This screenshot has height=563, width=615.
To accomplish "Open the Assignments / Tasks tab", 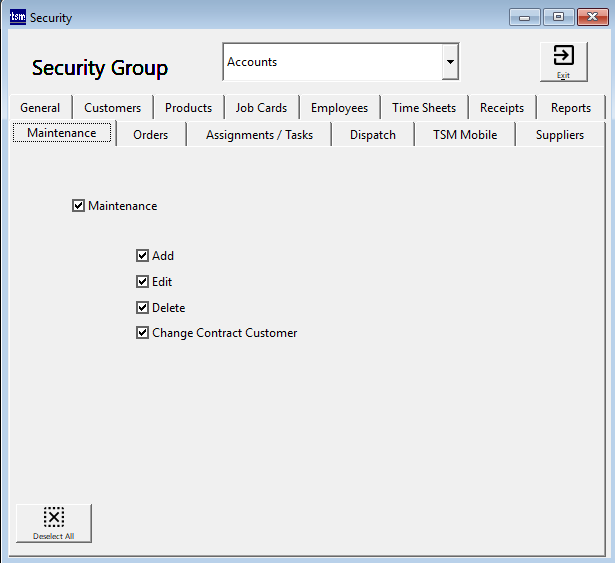I will pos(259,135).
